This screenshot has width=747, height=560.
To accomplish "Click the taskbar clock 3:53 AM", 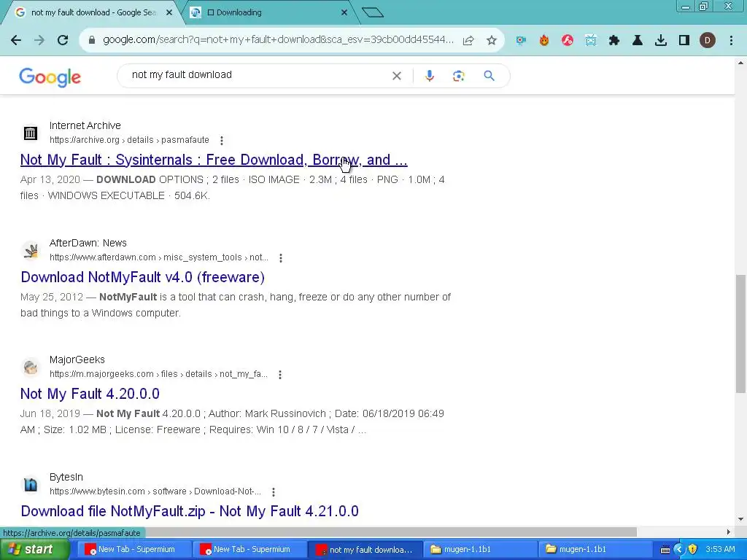I will click(x=720, y=550).
